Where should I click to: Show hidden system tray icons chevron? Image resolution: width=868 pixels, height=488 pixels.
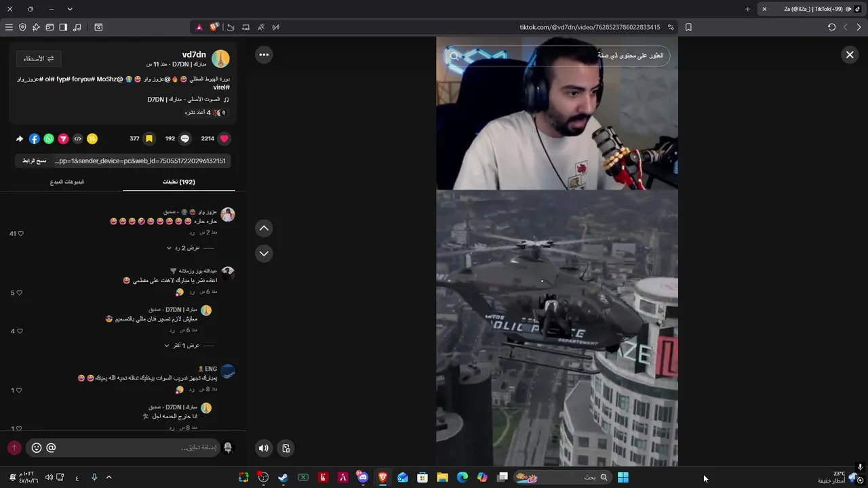click(x=108, y=477)
